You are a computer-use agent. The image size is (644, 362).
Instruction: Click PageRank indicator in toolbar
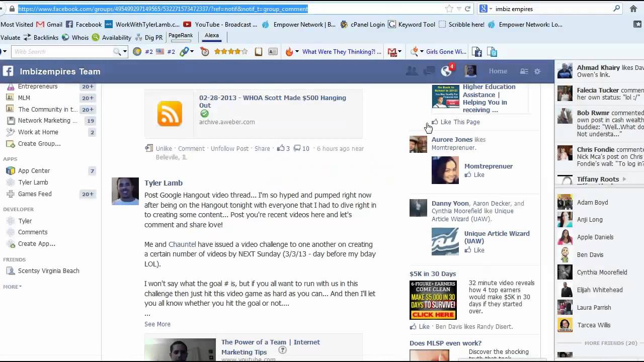181,36
